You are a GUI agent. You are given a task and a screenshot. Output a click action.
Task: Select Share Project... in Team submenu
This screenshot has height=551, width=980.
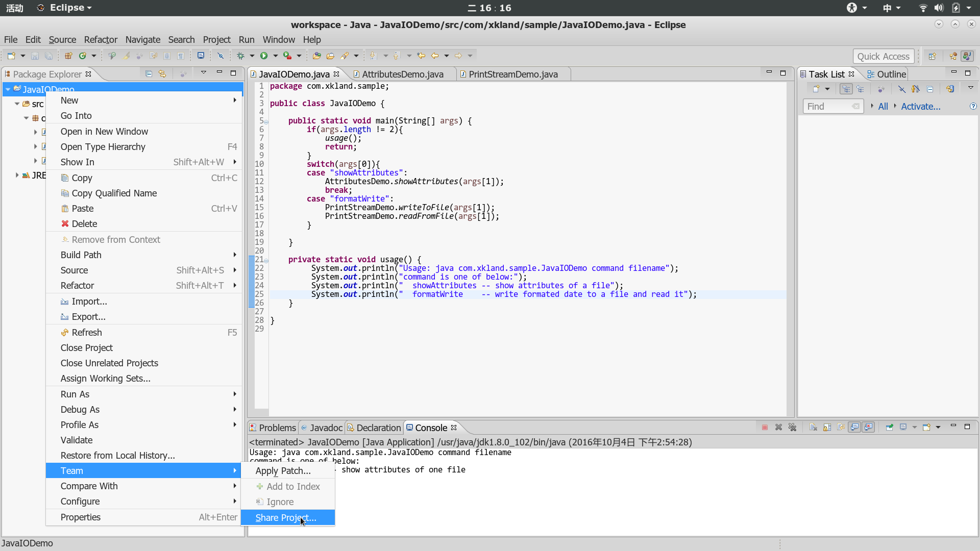pos(288,517)
